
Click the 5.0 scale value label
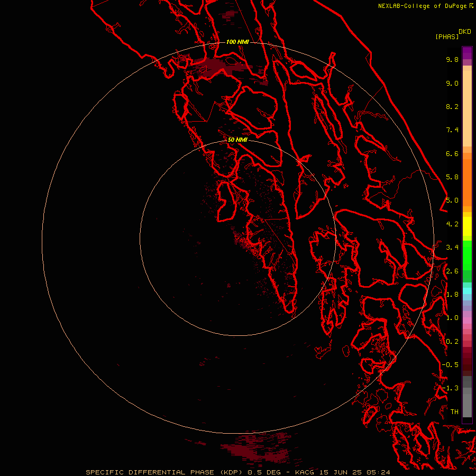pos(452,200)
